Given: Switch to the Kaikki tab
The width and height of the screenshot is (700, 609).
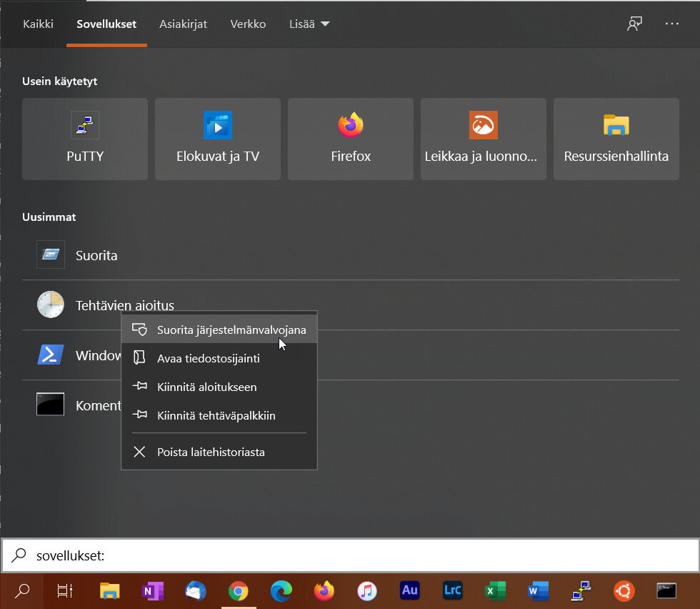Looking at the screenshot, I should [38, 24].
